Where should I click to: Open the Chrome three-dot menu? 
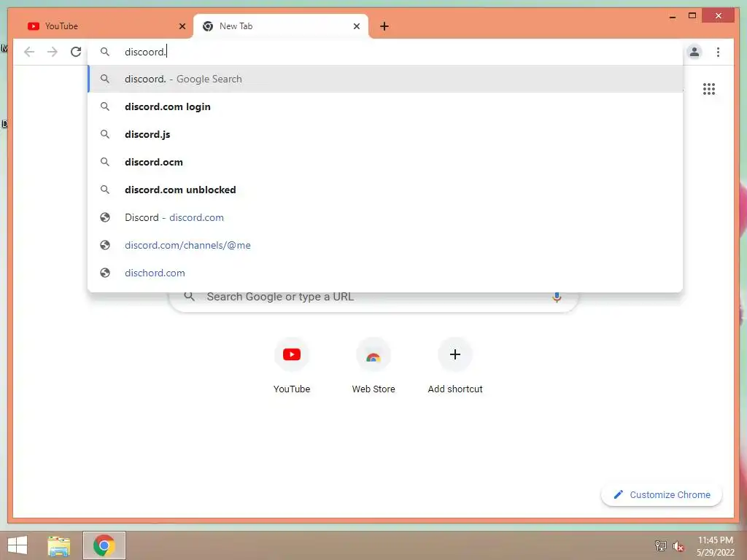[x=718, y=52]
